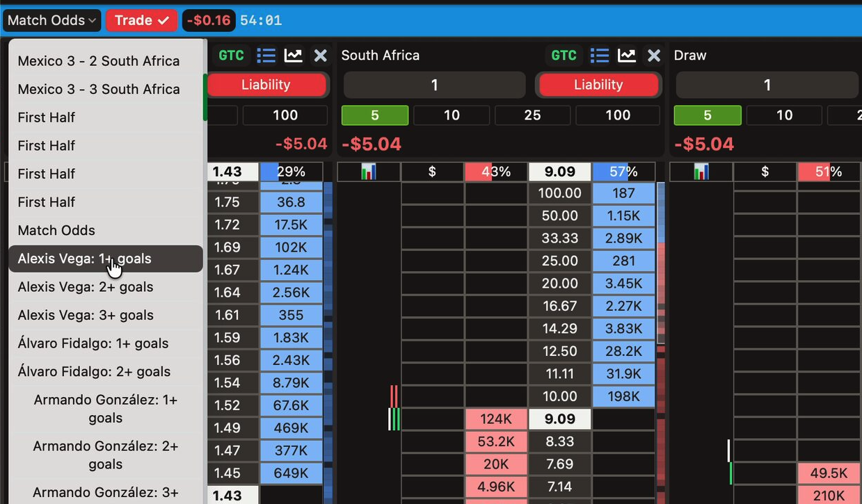Click the 649K back cell at 1.45

(x=291, y=473)
